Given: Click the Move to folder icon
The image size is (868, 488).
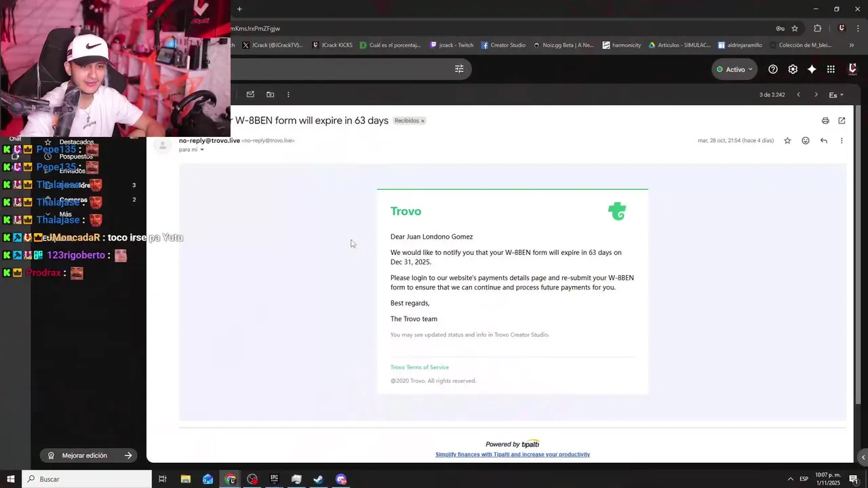Looking at the screenshot, I should pyautogui.click(x=270, y=94).
